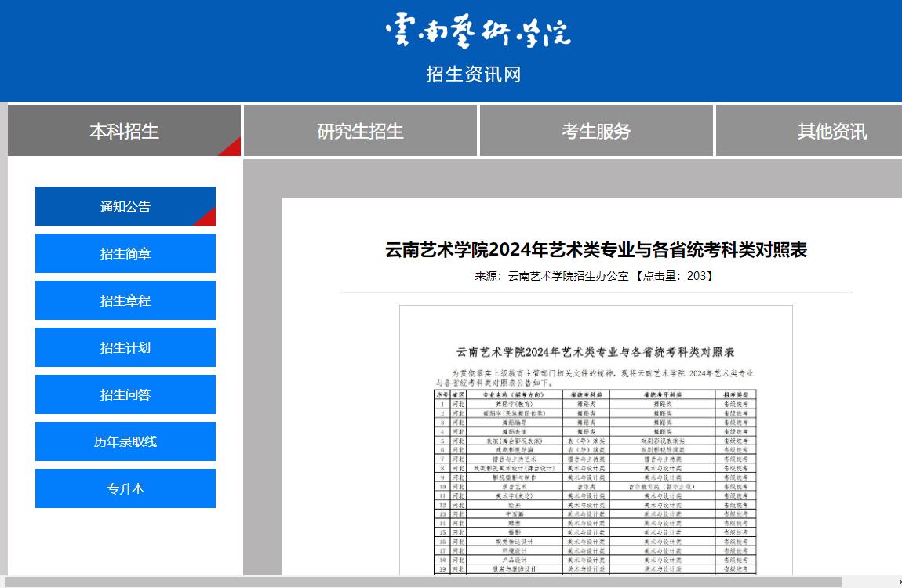The height and width of the screenshot is (588, 902).
Task: Open the 本科招生 navigation tab
Action: 124,130
